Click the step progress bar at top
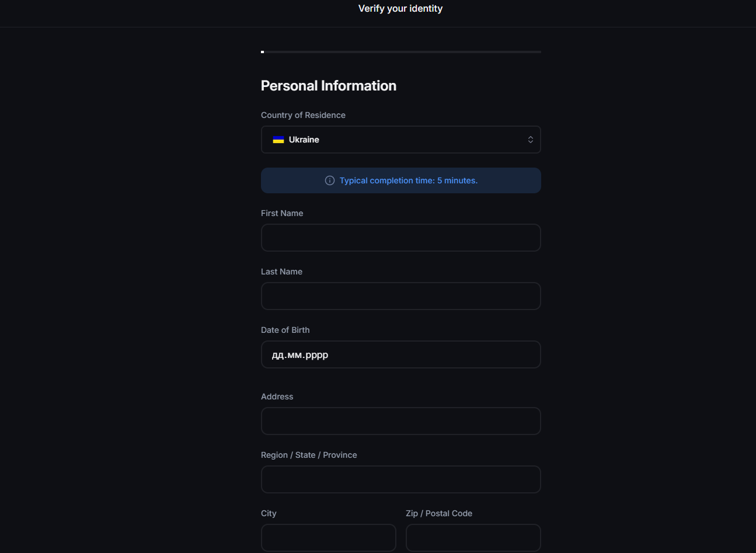This screenshot has width=756, height=553. coord(400,52)
